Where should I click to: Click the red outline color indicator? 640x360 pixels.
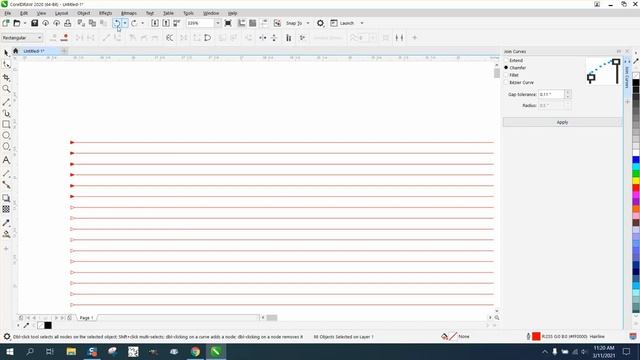[536, 336]
